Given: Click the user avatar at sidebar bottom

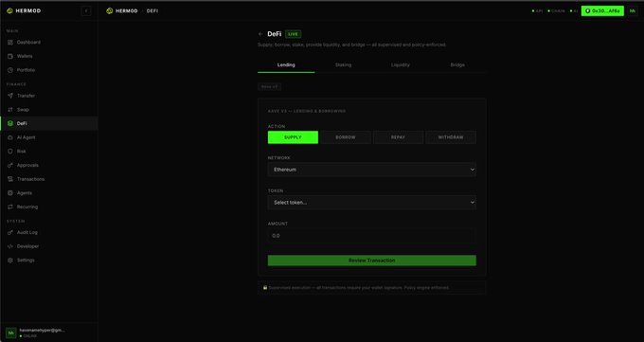Looking at the screenshot, I should (11, 333).
